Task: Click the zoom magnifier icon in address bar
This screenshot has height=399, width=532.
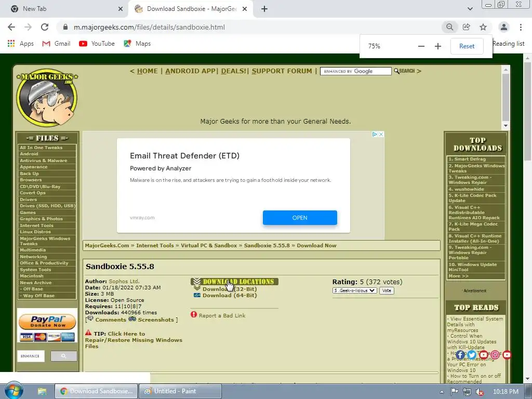Action: 449,27
